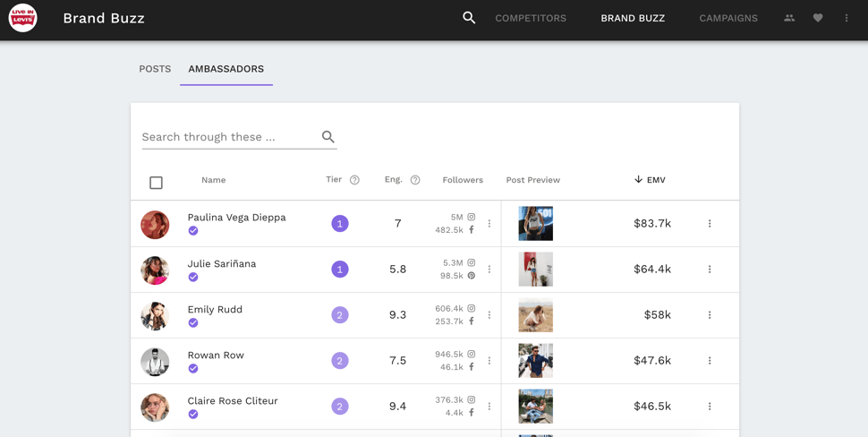Open post preview thumbnail for Julie Sariñana
Viewport: 868px width, 437px height.
point(535,270)
